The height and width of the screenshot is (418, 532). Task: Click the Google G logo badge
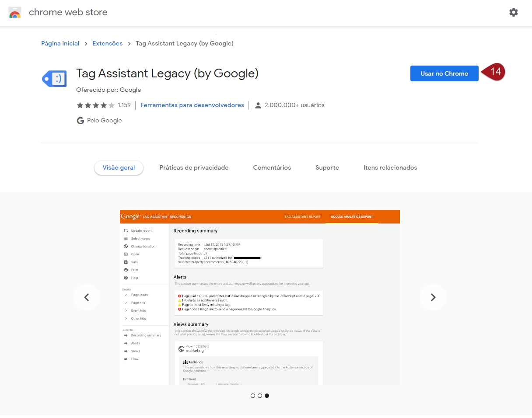tap(80, 121)
